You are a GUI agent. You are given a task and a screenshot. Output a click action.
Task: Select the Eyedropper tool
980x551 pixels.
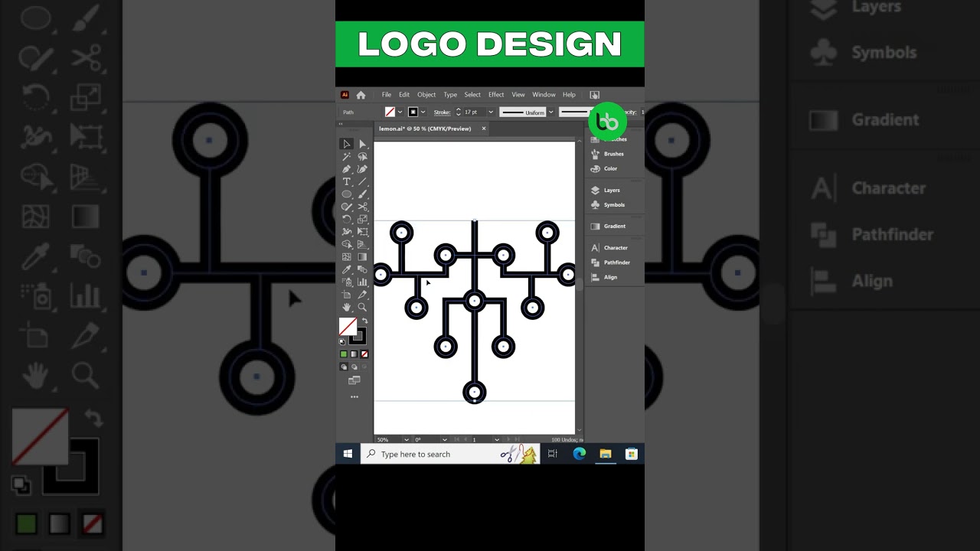(x=346, y=269)
